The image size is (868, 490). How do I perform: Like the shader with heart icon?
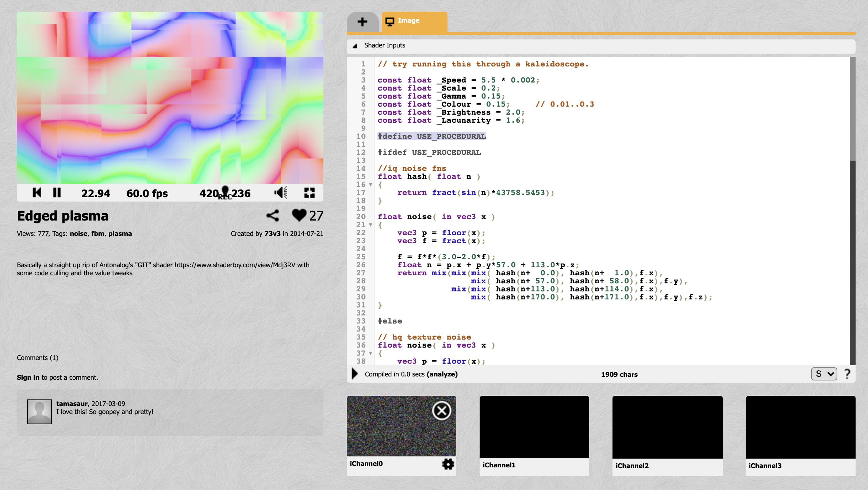point(299,215)
